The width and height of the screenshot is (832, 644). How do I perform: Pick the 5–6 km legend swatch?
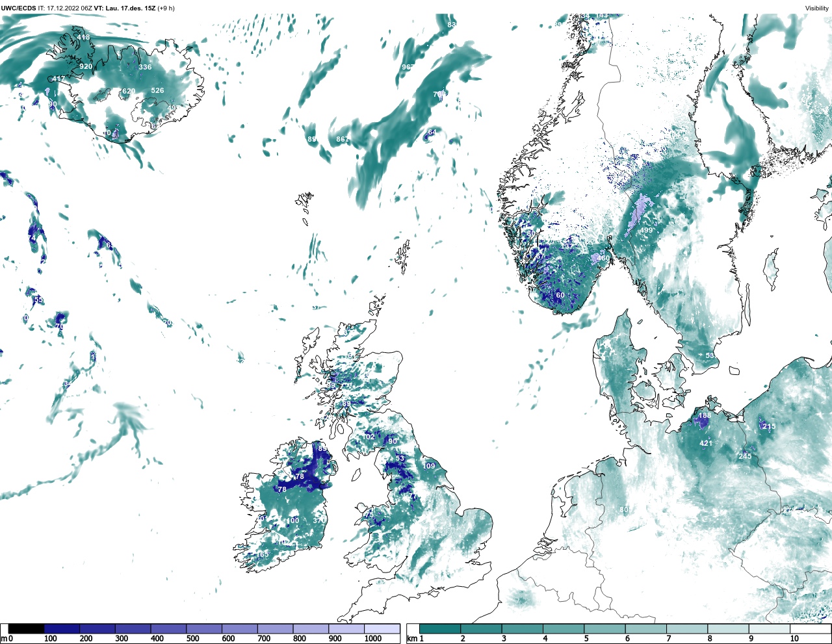(604, 629)
